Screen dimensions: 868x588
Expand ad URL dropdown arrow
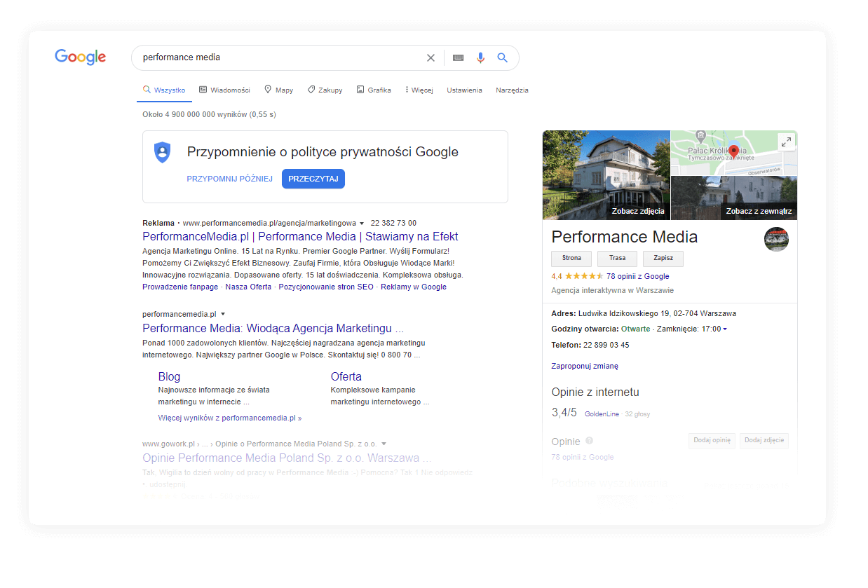pyautogui.click(x=362, y=224)
